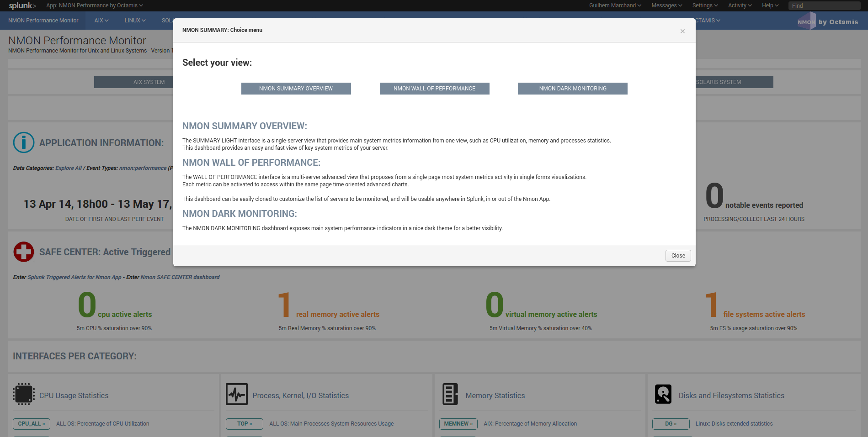Click the CPU chip icon for CPU Usage Statistics
Viewport: 868px width, 437px height.
point(24,394)
